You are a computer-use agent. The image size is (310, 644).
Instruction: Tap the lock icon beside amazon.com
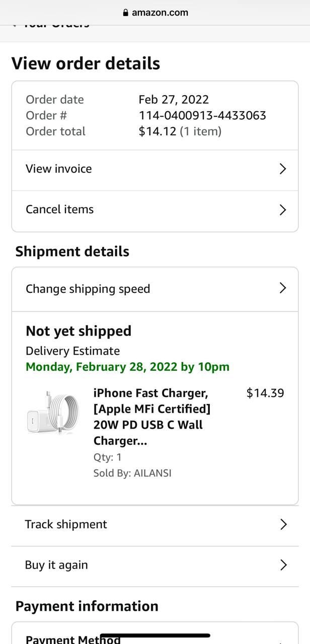(125, 13)
